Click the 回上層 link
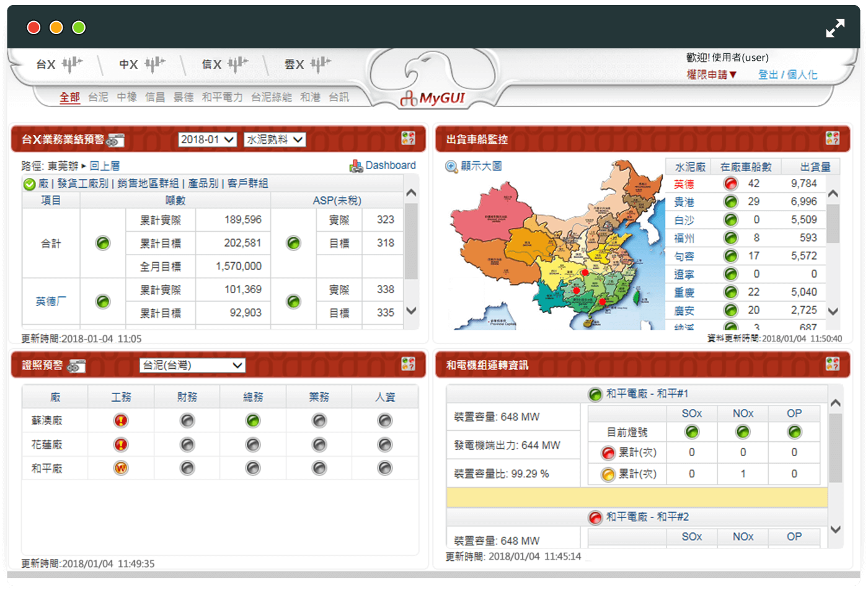This screenshot has width=868, height=590. (105, 166)
